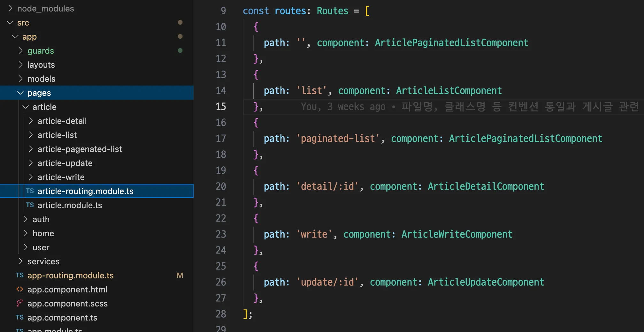Expand the models folder chevron
644x332 pixels.
[20, 79]
